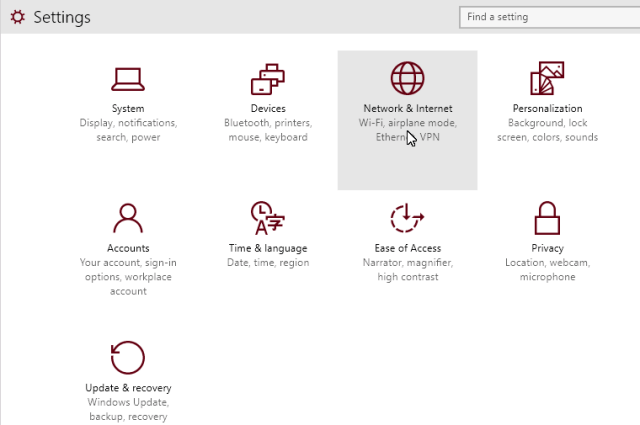The height and width of the screenshot is (425, 640).
Task: Open Update & recovery circular arrow icon
Action: click(x=128, y=358)
